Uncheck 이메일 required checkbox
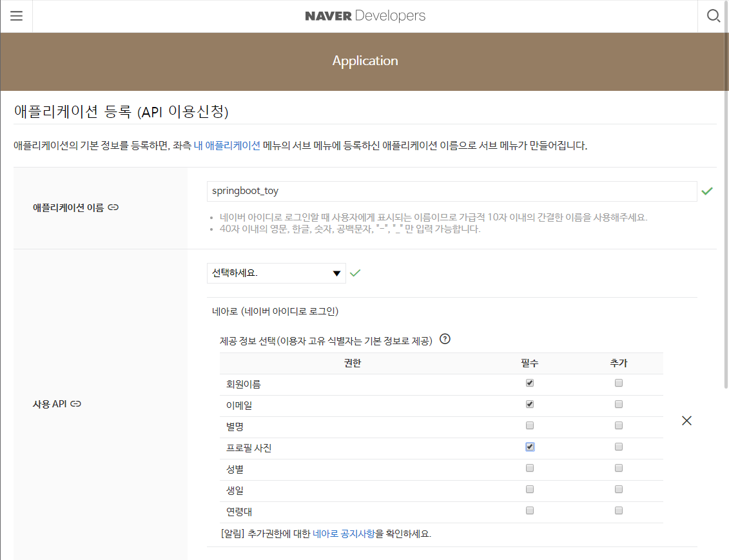The height and width of the screenshot is (560, 729). [530, 404]
